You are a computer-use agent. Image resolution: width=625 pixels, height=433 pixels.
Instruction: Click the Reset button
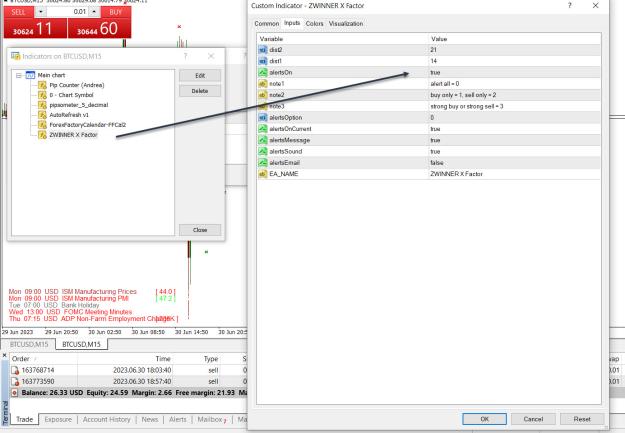(x=582, y=419)
